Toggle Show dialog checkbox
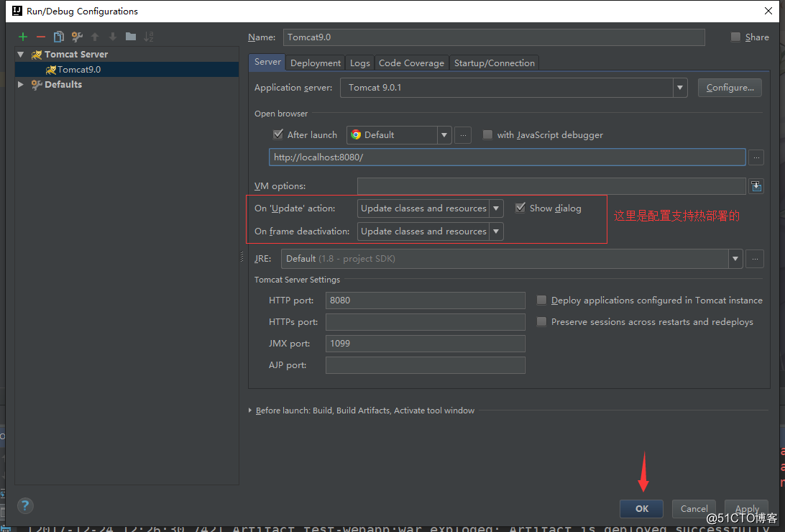 click(x=520, y=208)
